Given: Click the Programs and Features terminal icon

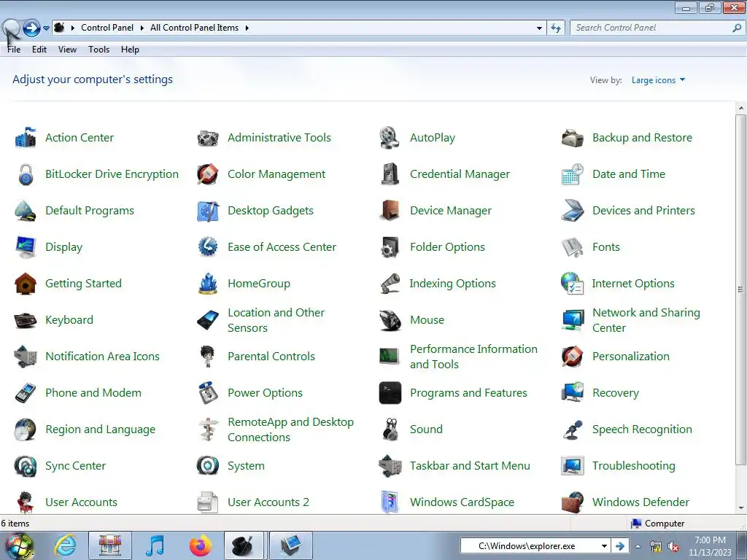Looking at the screenshot, I should tap(390, 393).
